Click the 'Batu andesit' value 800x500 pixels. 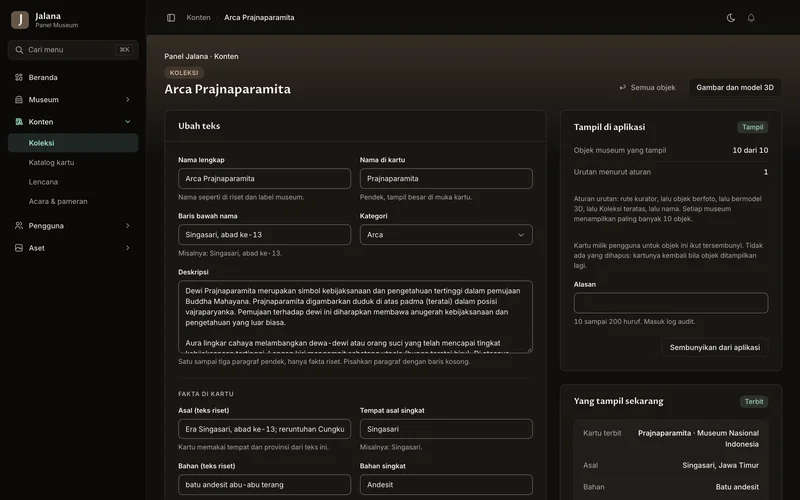(737, 487)
